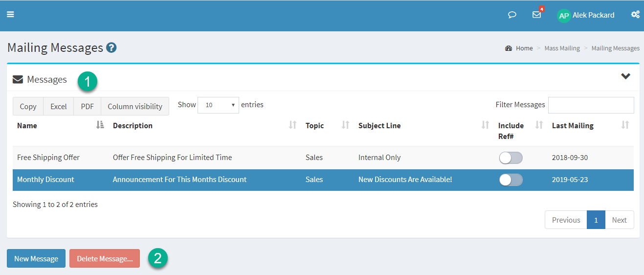Open the chat bubble icon
The height and width of the screenshot is (275, 644).
512,15
